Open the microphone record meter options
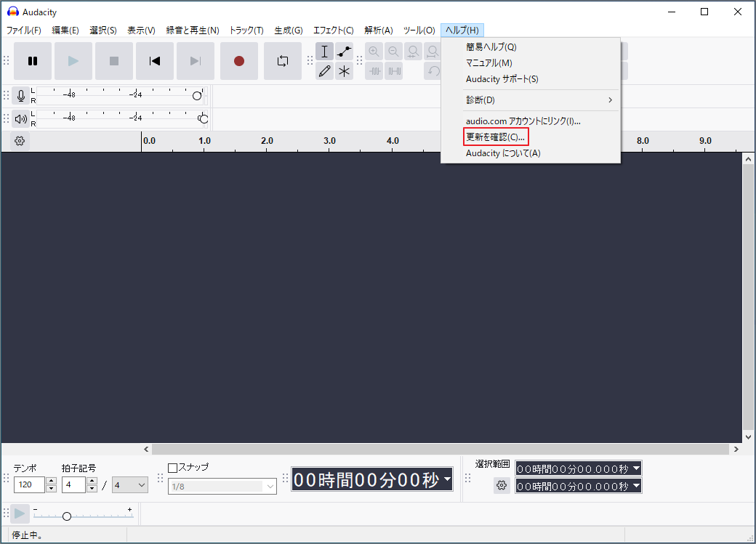The width and height of the screenshot is (756, 544). pyautogui.click(x=21, y=95)
